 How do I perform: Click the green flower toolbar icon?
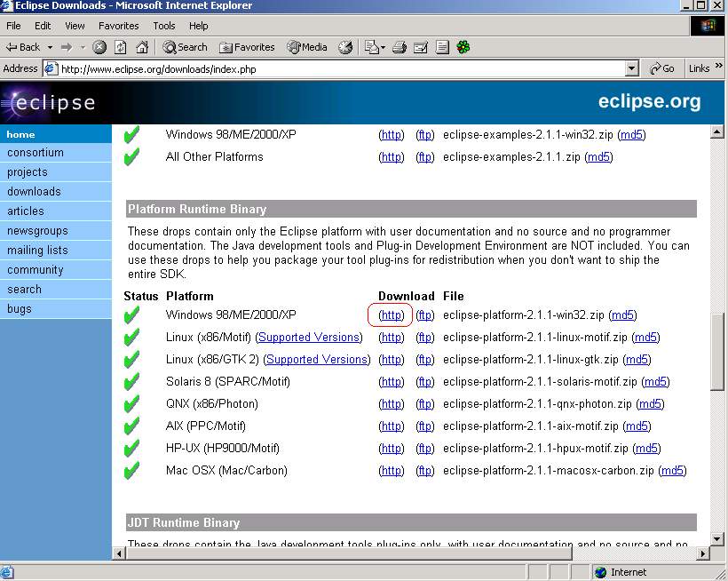(x=463, y=47)
